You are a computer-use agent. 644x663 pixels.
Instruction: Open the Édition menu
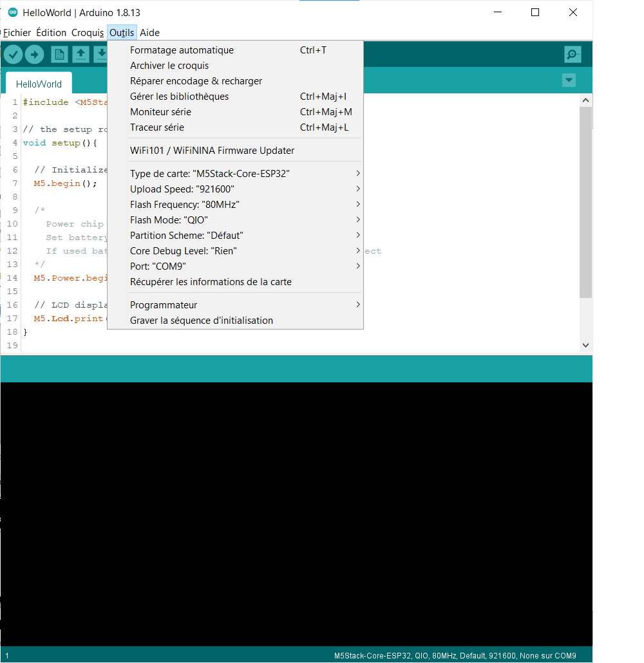coord(52,33)
